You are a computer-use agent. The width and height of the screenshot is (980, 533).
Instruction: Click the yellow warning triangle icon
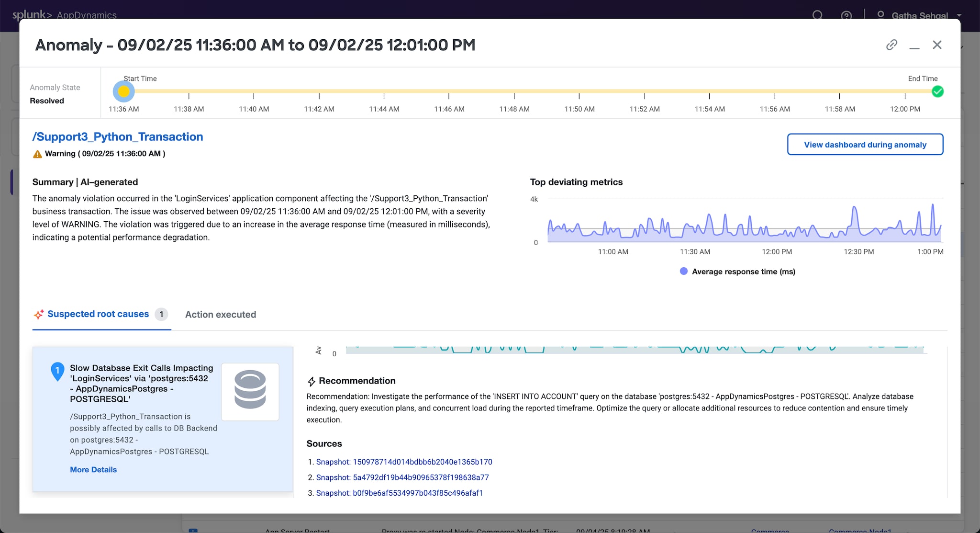[37, 154]
